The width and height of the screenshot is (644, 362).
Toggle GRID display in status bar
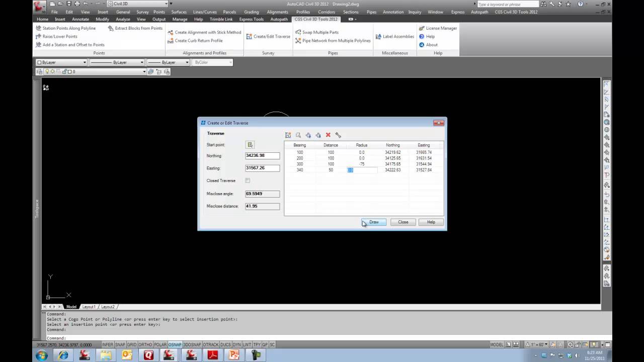tap(131, 344)
